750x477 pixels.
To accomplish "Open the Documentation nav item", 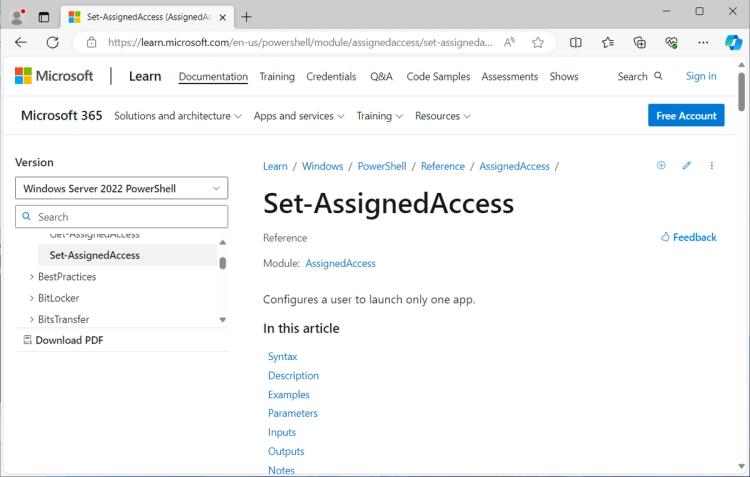I will click(213, 77).
